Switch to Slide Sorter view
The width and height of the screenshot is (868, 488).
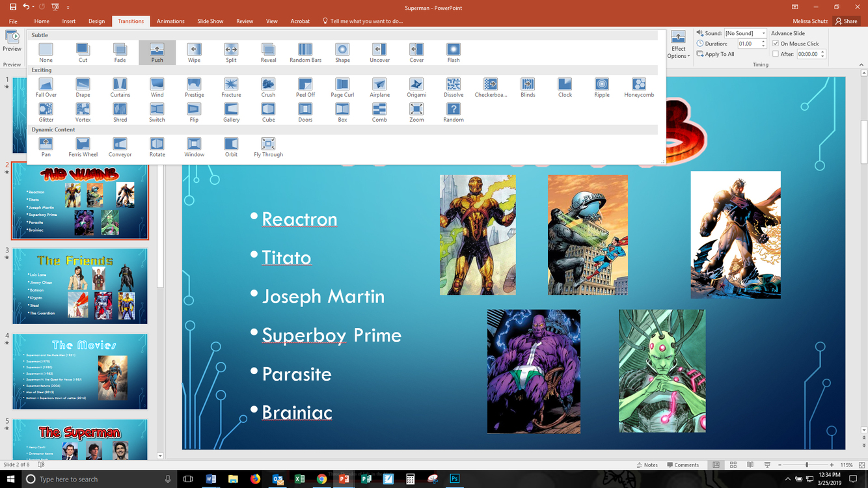(x=733, y=465)
